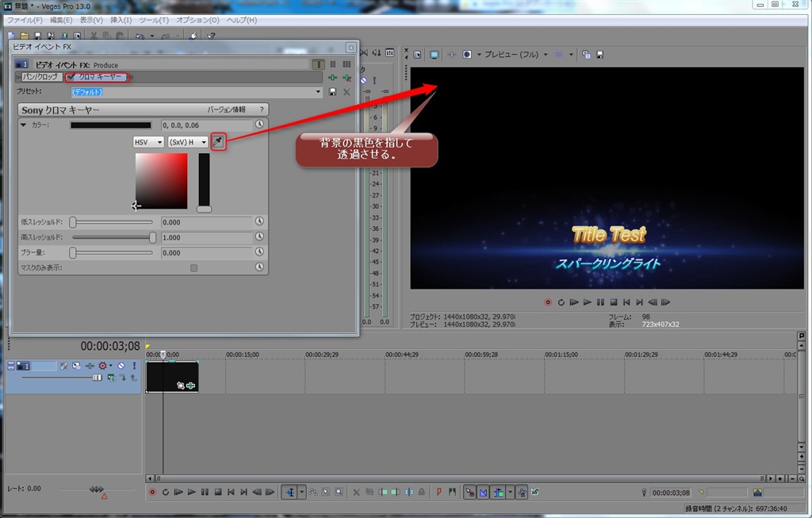
Task: Select the black clip on the timeline
Action: tap(172, 377)
